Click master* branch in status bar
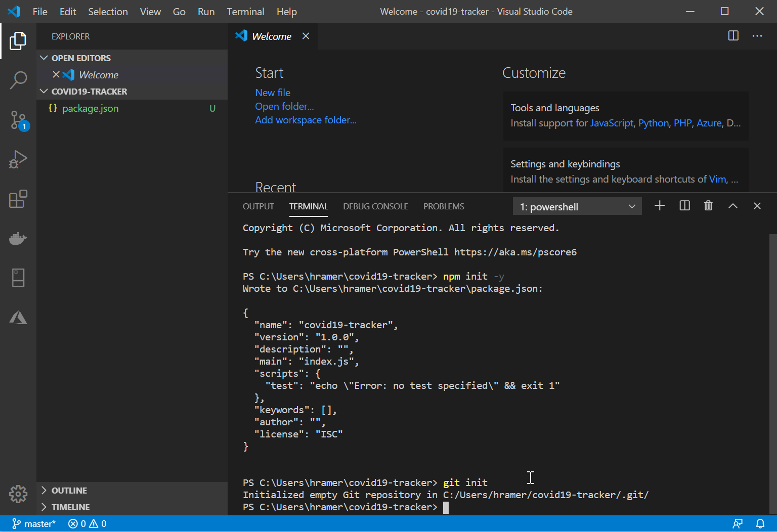Screen dimensions: 777x532 (x=33, y=524)
